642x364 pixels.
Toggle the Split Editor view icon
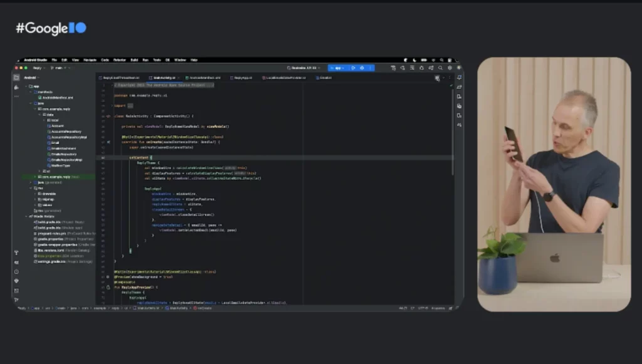pos(437,78)
